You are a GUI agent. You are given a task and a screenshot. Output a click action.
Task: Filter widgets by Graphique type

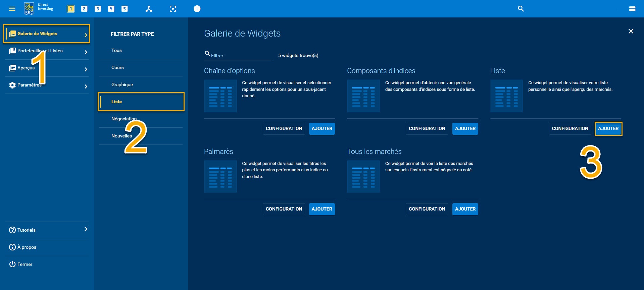click(122, 85)
